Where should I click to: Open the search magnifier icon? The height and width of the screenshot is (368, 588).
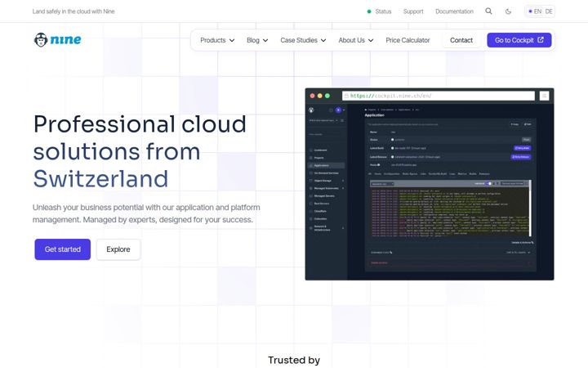pyautogui.click(x=488, y=11)
